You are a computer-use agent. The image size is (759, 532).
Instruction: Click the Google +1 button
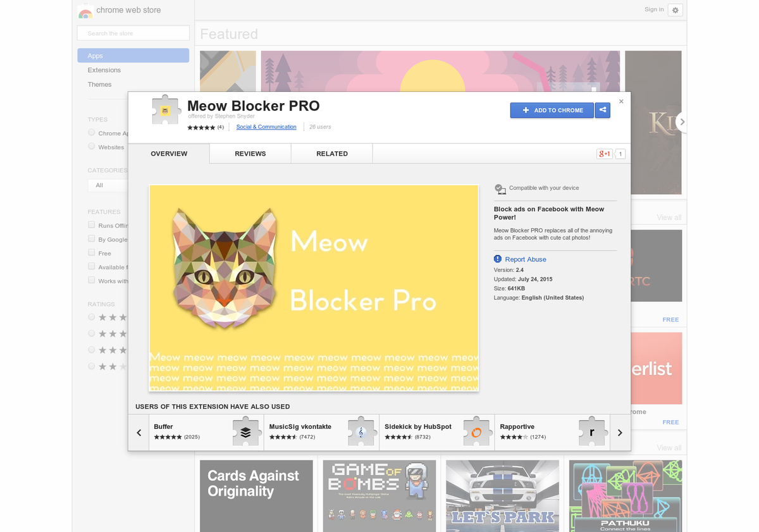click(605, 154)
